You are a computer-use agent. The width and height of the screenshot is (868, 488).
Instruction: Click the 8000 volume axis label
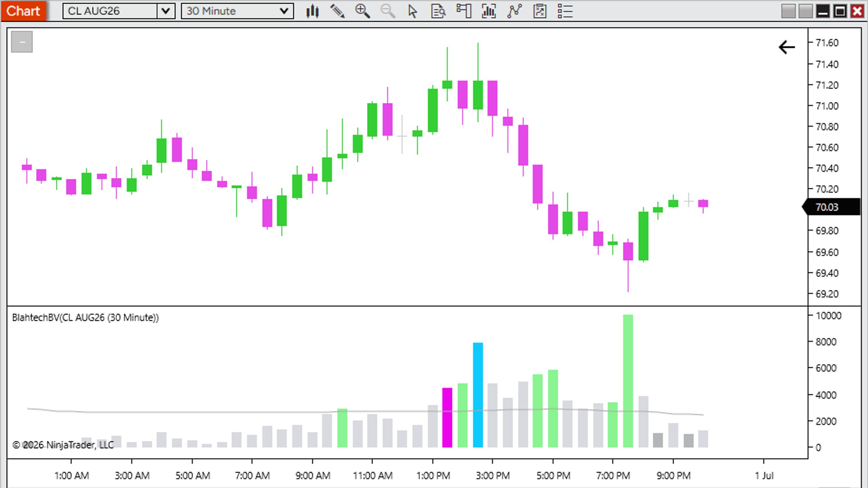(826, 342)
